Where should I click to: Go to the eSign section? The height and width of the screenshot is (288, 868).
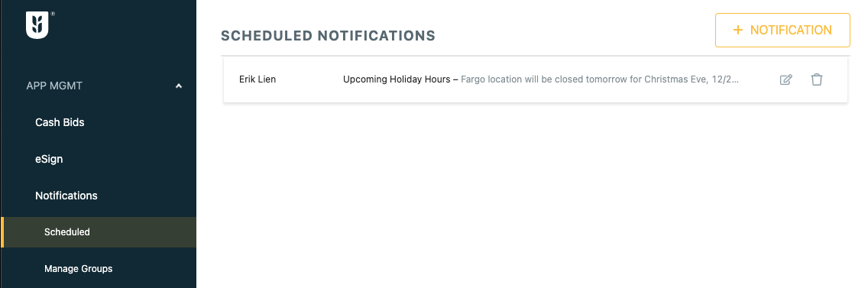click(49, 159)
